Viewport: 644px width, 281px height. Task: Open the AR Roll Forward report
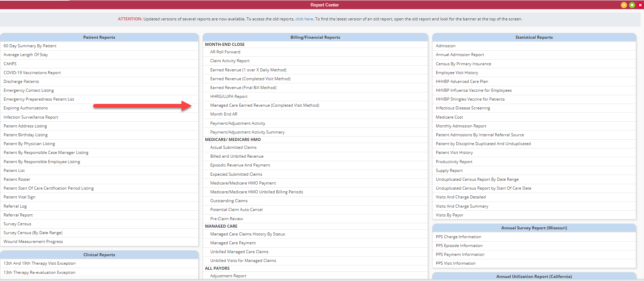tap(225, 52)
